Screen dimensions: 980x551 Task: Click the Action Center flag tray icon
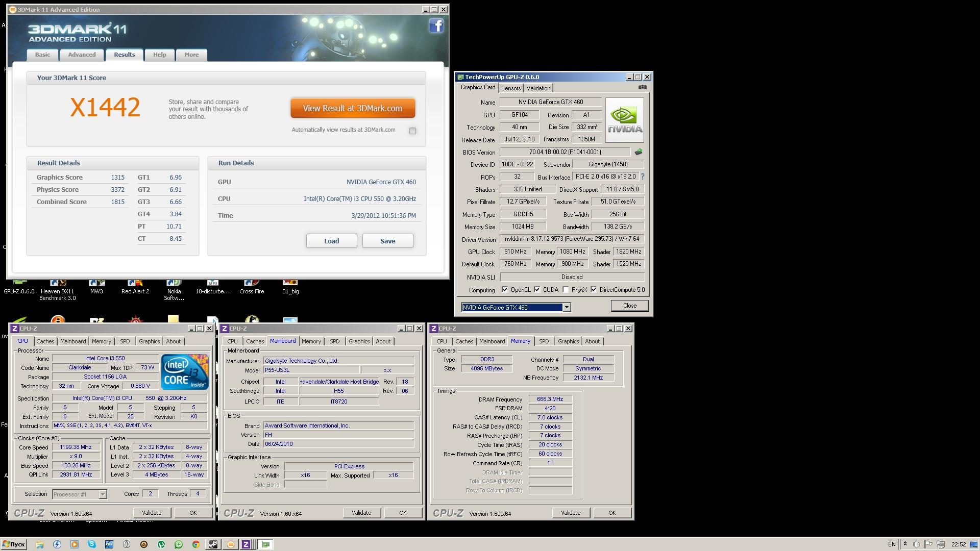(x=928, y=544)
